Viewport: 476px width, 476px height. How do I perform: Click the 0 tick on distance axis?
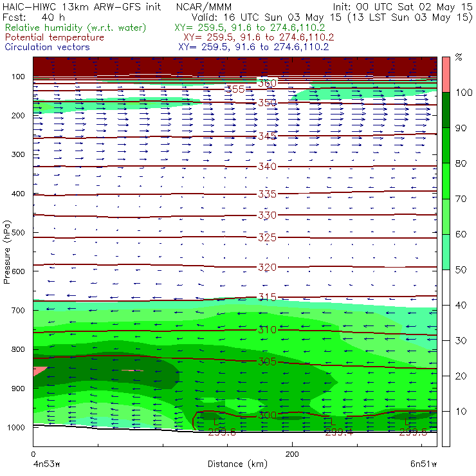pyautogui.click(x=33, y=454)
